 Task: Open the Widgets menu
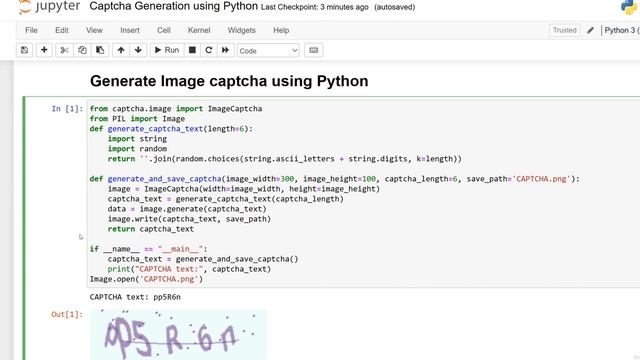242,30
